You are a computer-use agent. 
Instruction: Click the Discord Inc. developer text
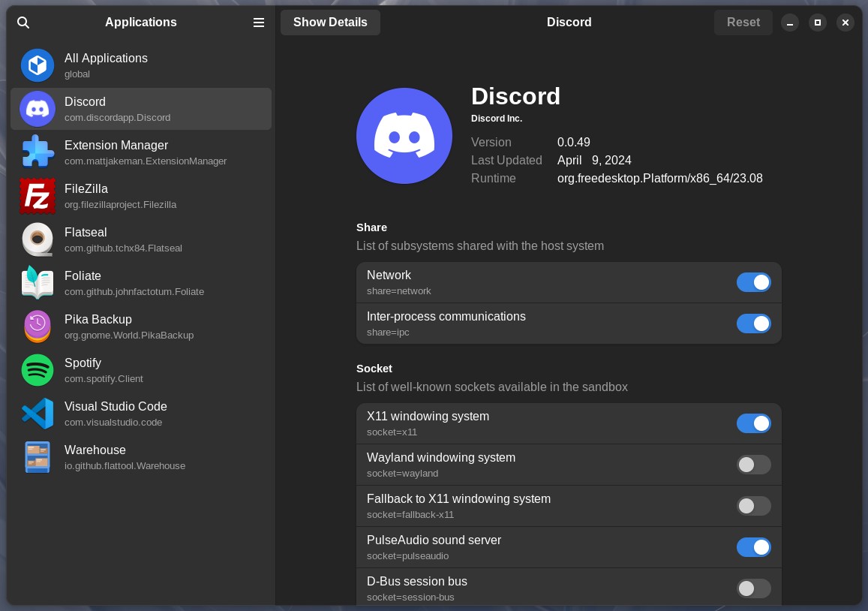point(497,119)
